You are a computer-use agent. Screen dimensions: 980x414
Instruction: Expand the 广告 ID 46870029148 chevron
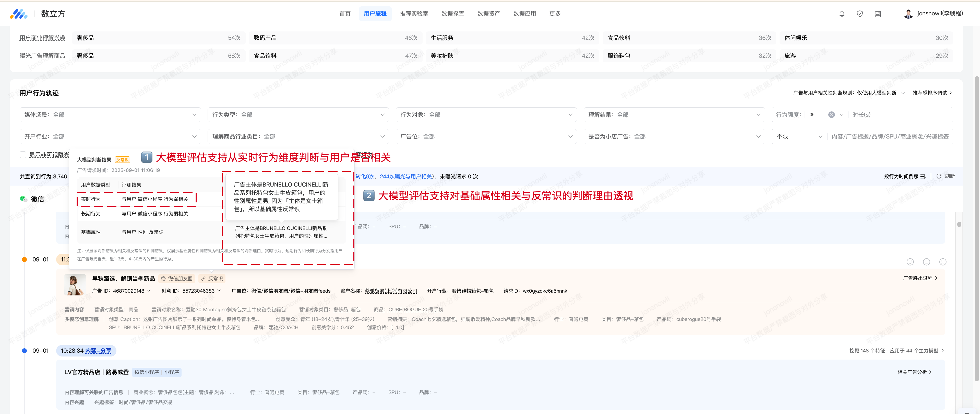coord(149,291)
